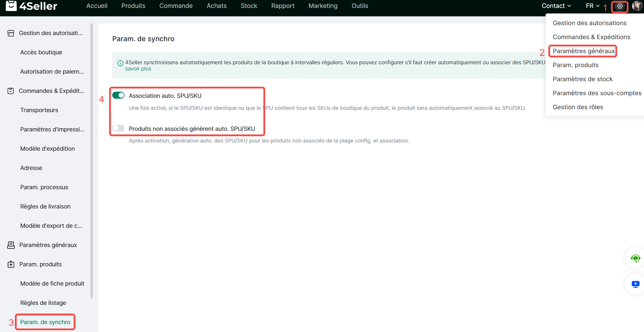This screenshot has width=644, height=332.
Task: Click the Gestion des autorisations sidebar icon
Action: tap(11, 33)
